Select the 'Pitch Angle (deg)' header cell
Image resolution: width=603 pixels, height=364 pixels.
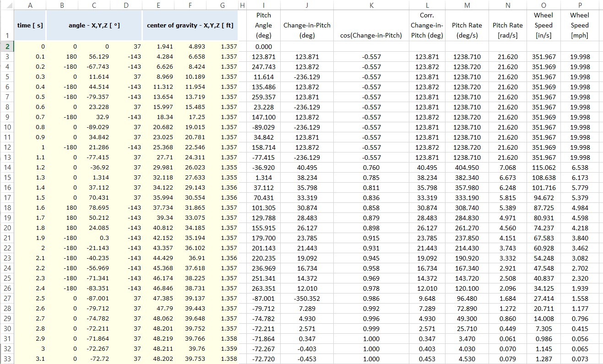(x=264, y=25)
